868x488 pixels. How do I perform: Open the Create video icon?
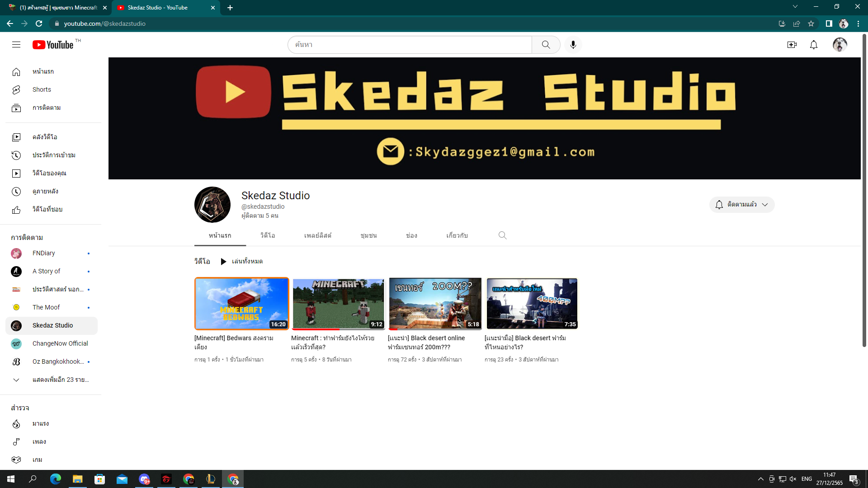coord(792,45)
